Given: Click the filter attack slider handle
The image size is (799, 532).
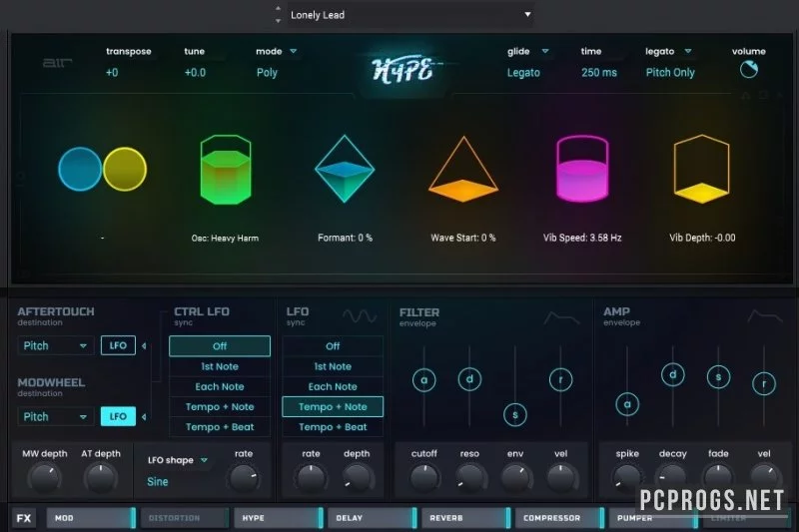Looking at the screenshot, I should pyautogui.click(x=423, y=379).
